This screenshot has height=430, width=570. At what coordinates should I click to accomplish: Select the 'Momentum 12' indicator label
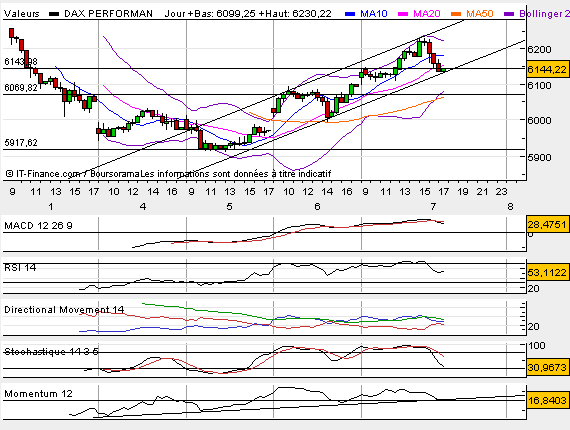point(38,394)
